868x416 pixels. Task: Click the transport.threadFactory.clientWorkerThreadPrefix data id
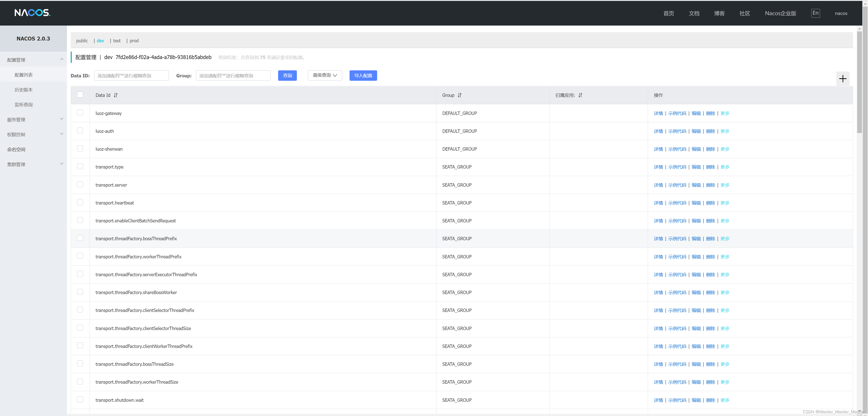[144, 346]
